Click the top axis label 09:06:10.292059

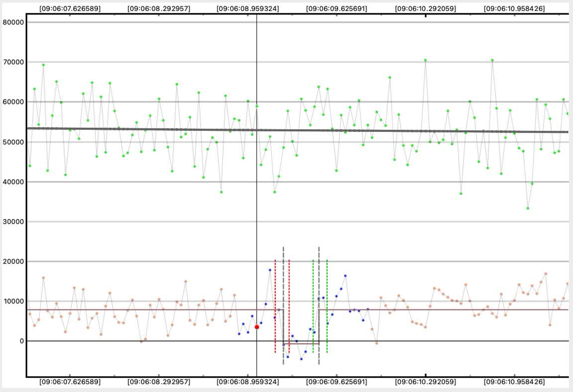(425, 8)
